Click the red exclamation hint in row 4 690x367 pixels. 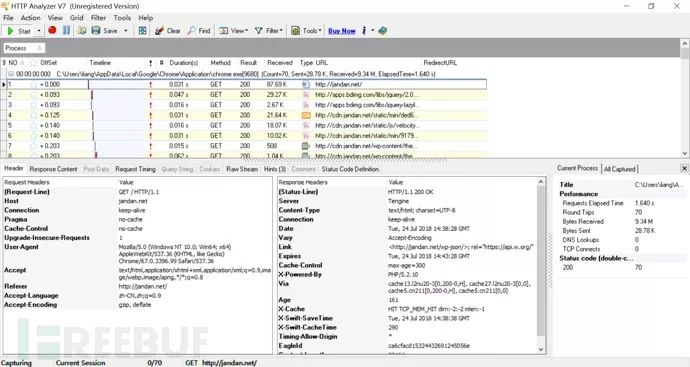150,115
